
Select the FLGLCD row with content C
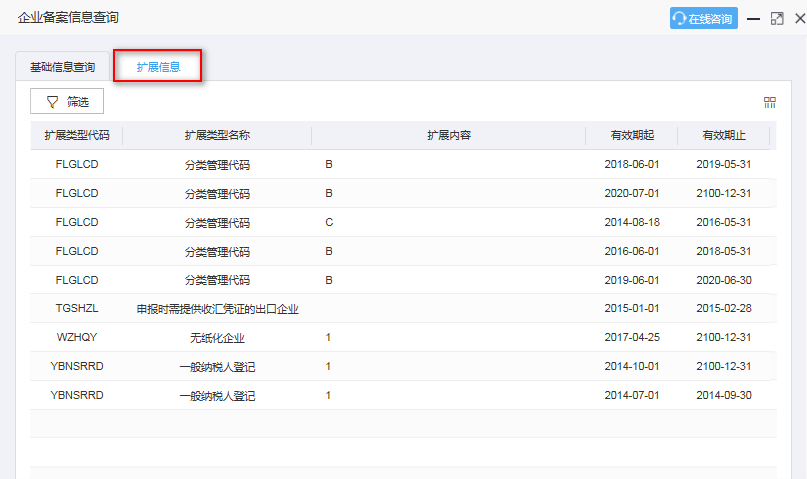tap(403, 222)
